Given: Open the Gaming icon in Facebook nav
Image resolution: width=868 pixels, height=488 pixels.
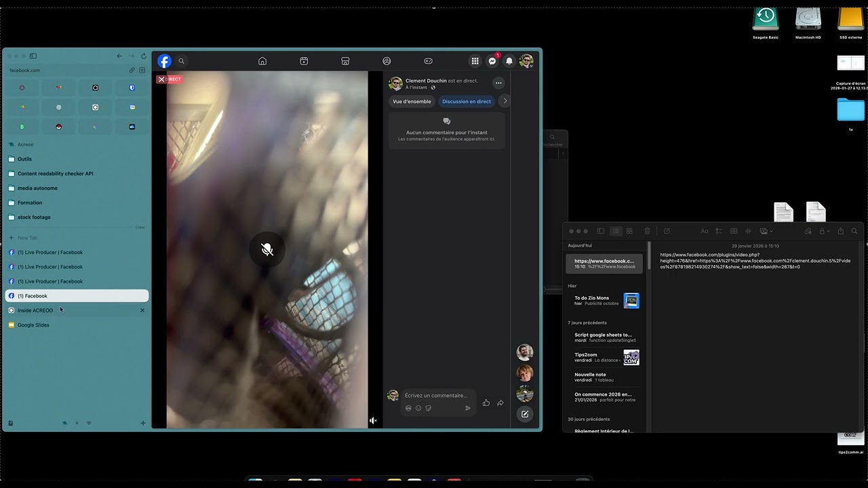Looking at the screenshot, I should tap(428, 61).
